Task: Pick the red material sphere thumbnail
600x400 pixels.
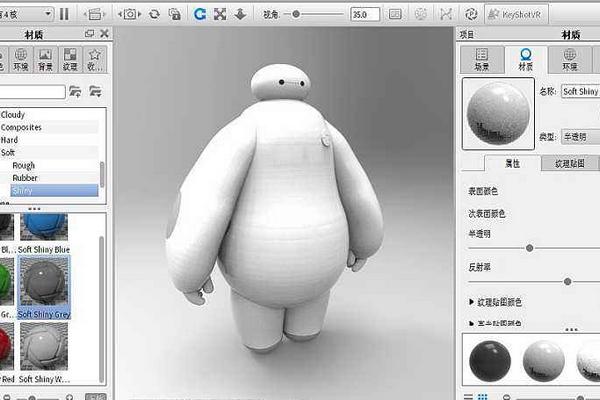Action: click(x=7, y=347)
